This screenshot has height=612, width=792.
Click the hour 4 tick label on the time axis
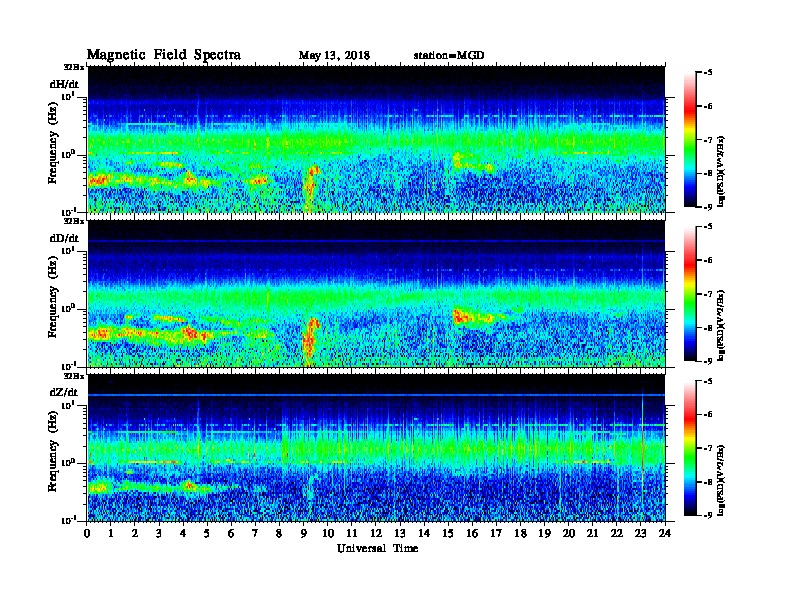tap(183, 533)
